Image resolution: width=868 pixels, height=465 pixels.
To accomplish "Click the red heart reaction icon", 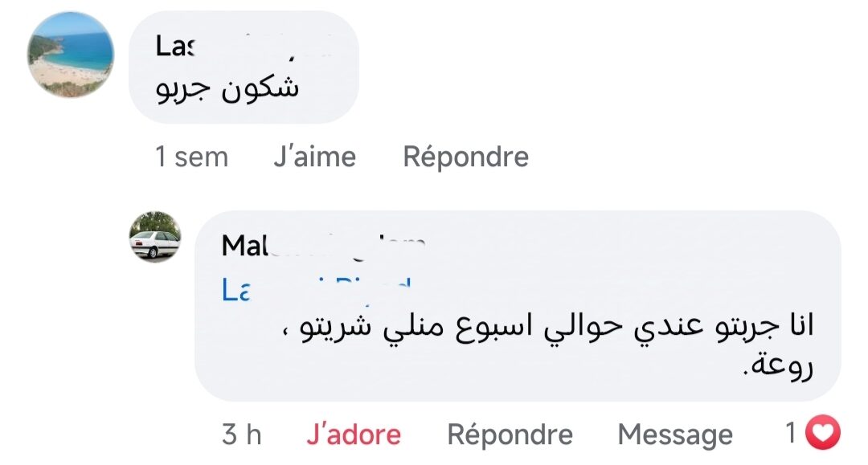I will pos(822,434).
